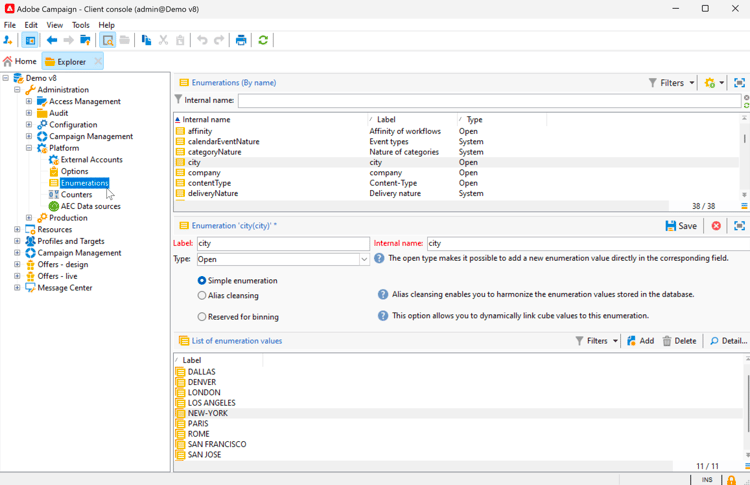Click the help icon beside Alias cleansing description
This screenshot has height=485, width=750.
(x=383, y=295)
